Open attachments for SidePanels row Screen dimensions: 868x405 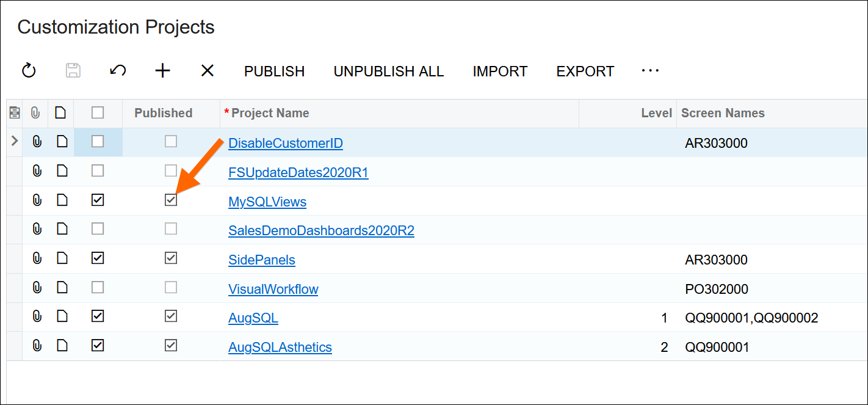click(x=37, y=258)
